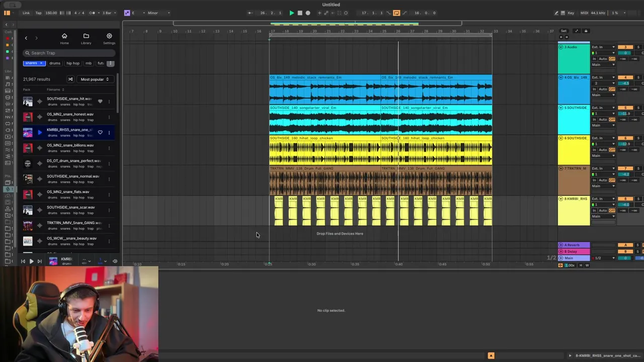Set monitor to In on 7 TRKTRN_M track
Screen dimensions: 644x362
(x=594, y=180)
